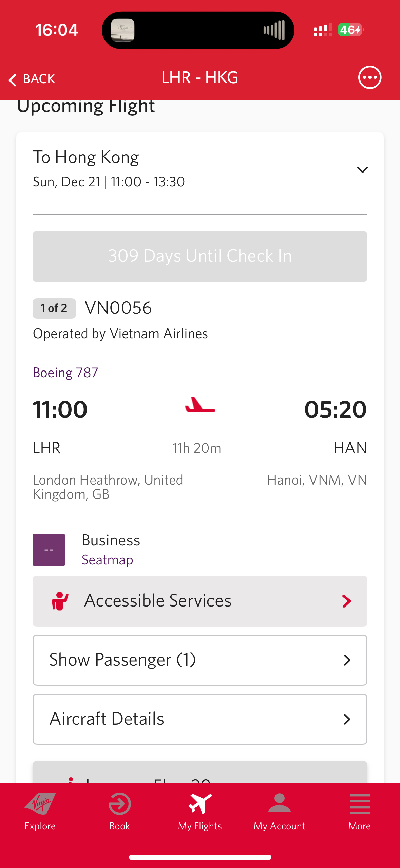Open the My Account profile icon

pos(279,804)
